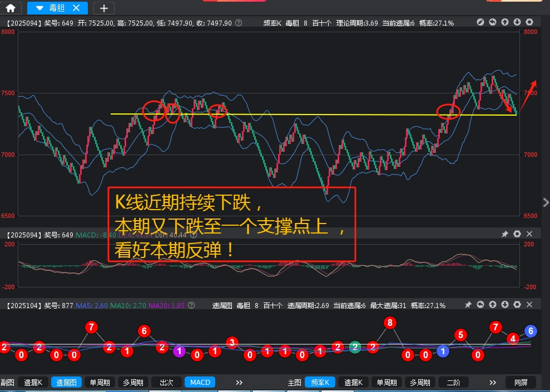The height and width of the screenshot is (392, 550).
Task: Click the up arrow icon in 遗漏图 panel header
Action: click(x=493, y=305)
